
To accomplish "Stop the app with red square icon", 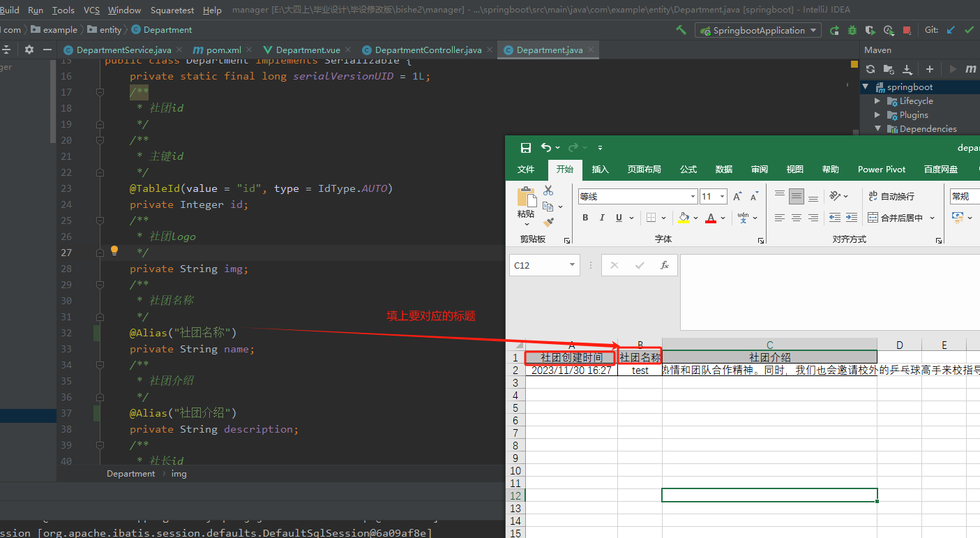I will click(906, 30).
